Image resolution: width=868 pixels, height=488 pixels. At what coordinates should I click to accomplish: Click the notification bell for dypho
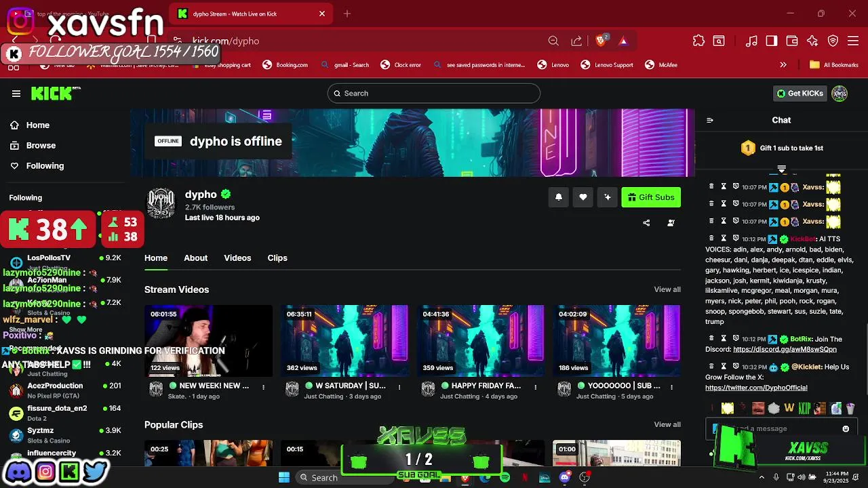pyautogui.click(x=559, y=197)
